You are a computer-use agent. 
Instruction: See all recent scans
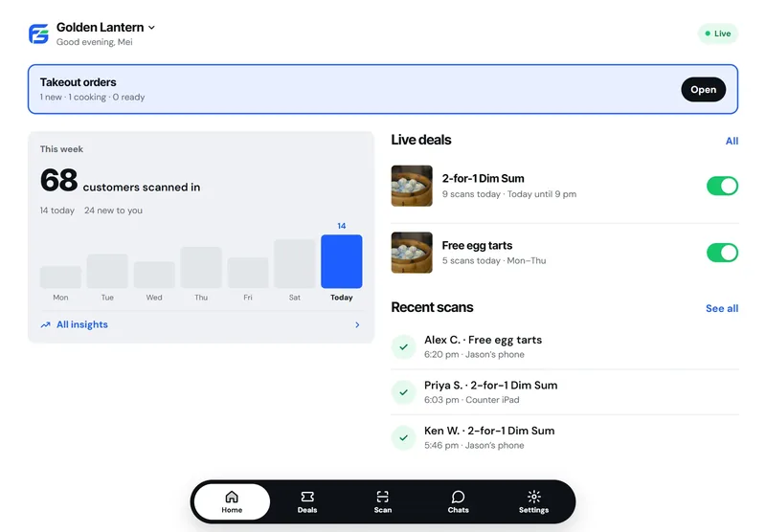pyautogui.click(x=722, y=308)
